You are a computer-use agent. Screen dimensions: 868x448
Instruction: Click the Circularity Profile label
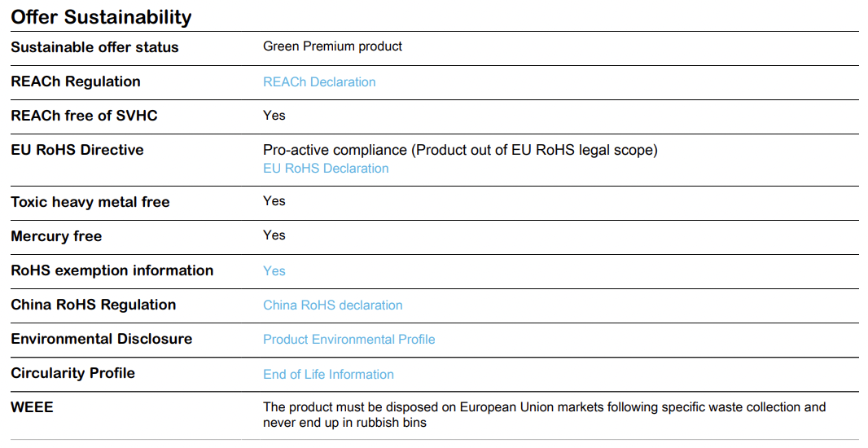(x=72, y=373)
